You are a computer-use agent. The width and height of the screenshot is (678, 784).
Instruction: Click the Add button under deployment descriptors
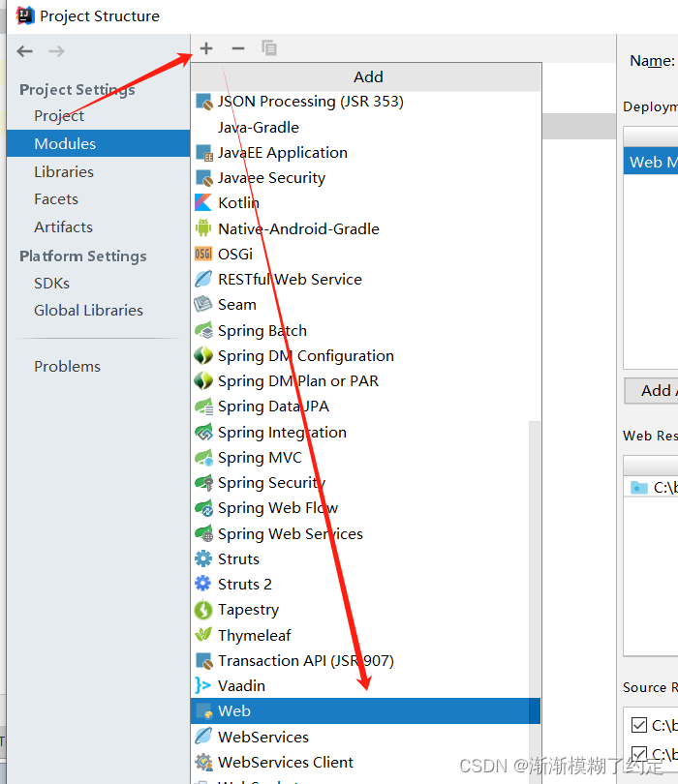pyautogui.click(x=652, y=390)
